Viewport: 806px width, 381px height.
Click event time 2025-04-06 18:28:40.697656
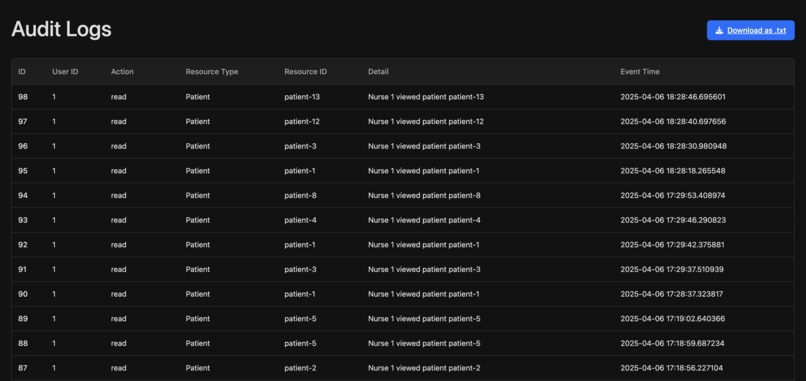(673, 121)
